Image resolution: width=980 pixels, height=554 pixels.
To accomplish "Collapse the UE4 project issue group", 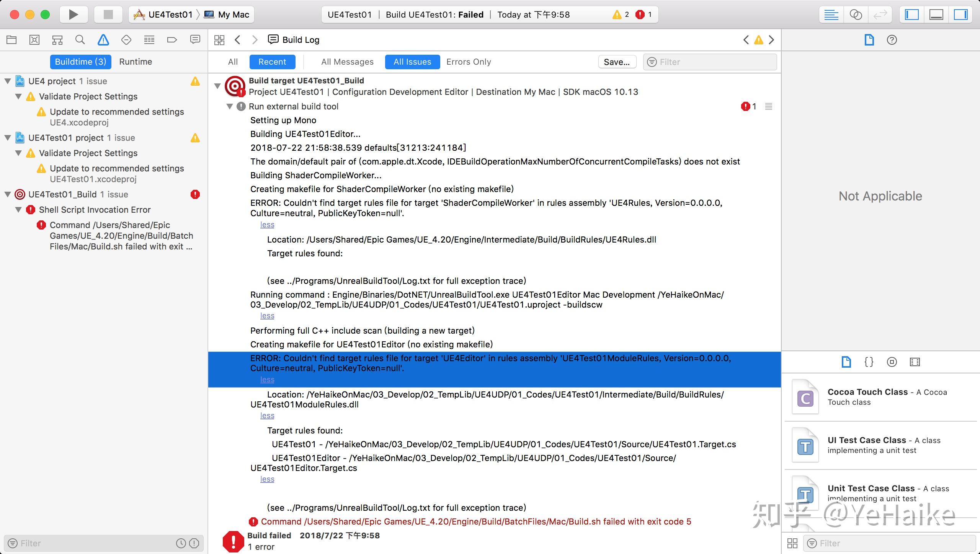I will tap(8, 81).
